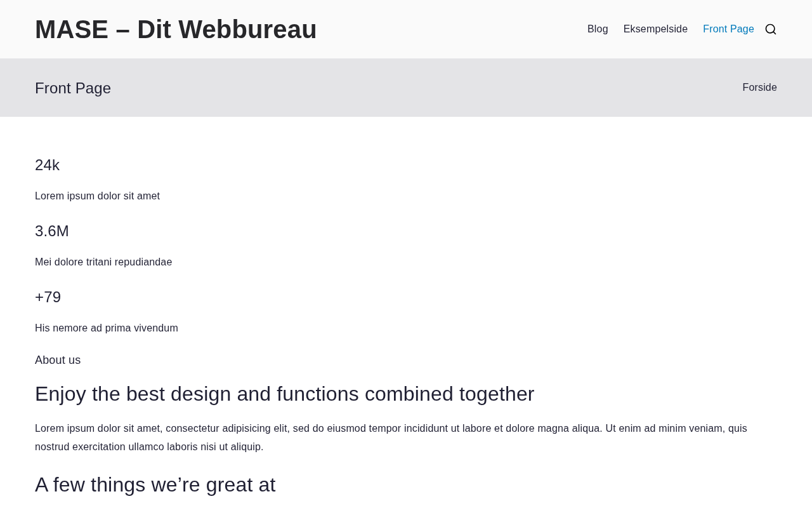The image size is (812, 508).
Task: Select the Front Page navigation link
Action: [x=728, y=29]
